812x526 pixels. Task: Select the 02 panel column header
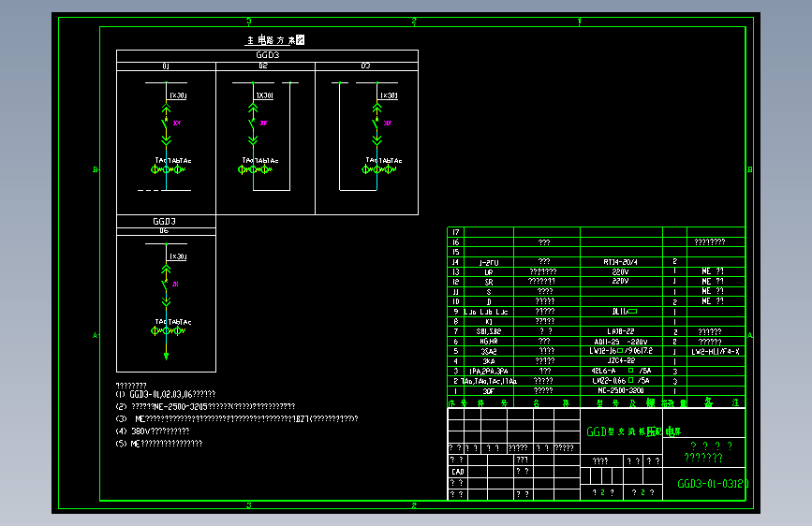pyautogui.click(x=263, y=66)
